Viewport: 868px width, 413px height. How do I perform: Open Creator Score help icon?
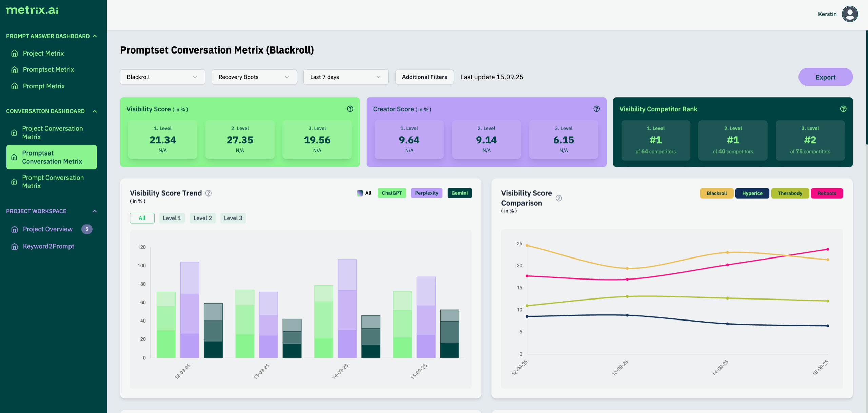click(596, 109)
